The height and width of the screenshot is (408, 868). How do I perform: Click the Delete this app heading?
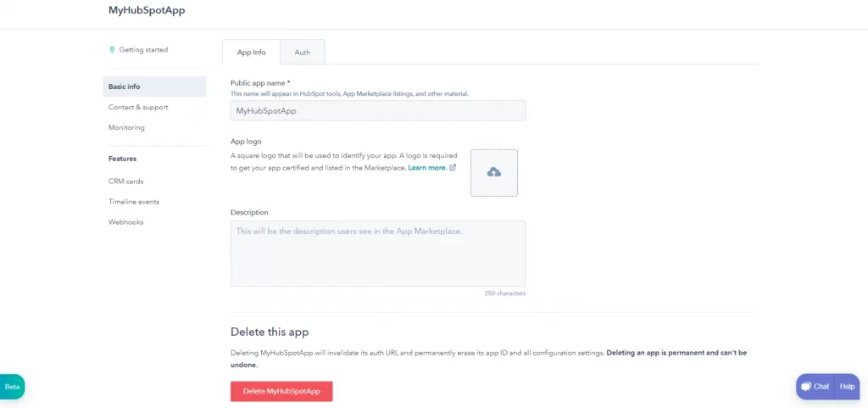(270, 333)
